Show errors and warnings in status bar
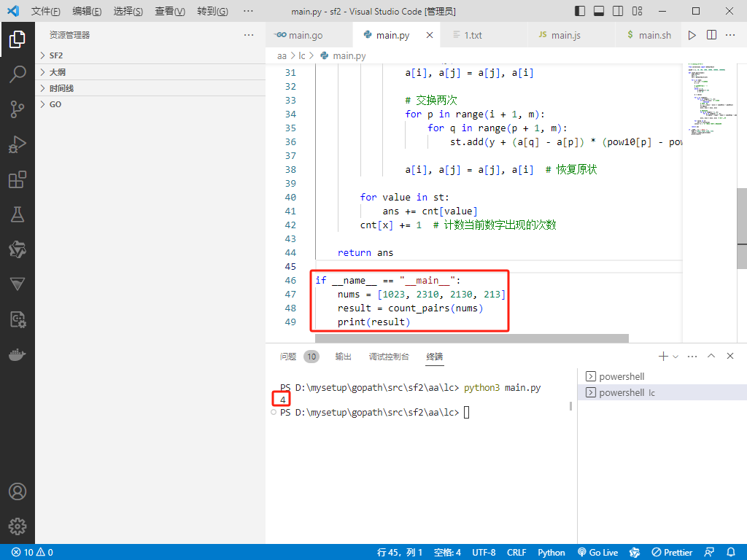 click(x=32, y=553)
